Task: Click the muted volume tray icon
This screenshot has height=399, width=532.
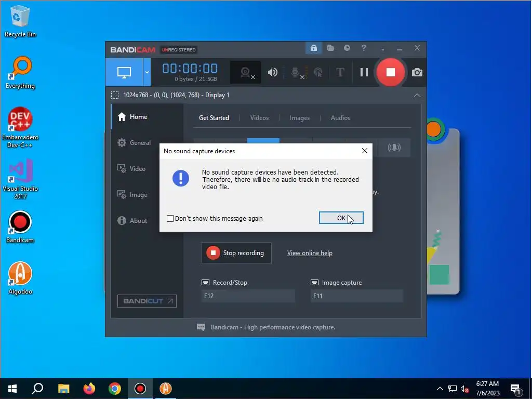Action: 464,389
